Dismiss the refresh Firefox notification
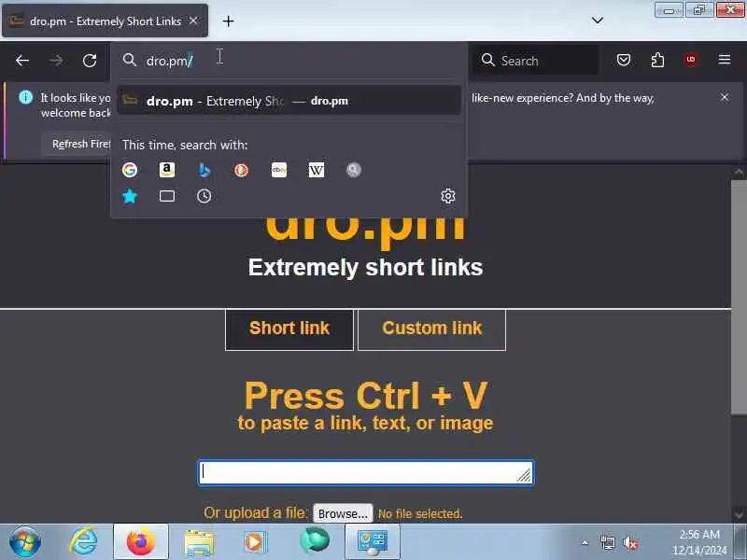747x560 pixels. point(725,97)
